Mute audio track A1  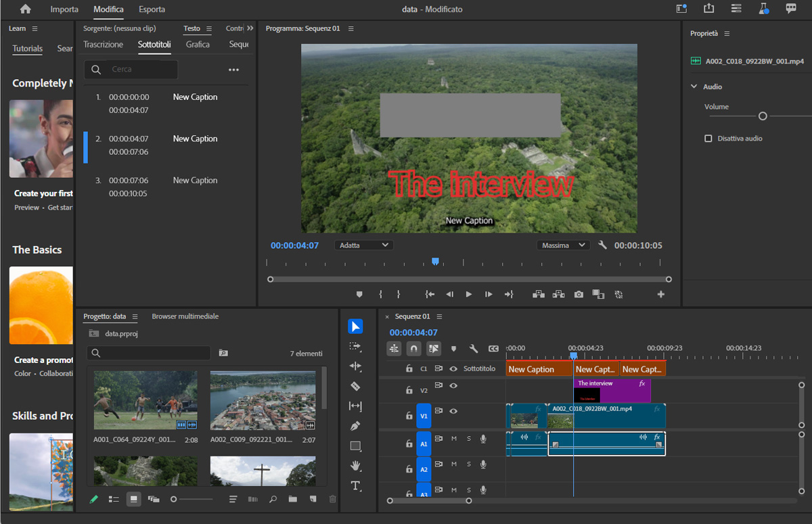click(454, 439)
